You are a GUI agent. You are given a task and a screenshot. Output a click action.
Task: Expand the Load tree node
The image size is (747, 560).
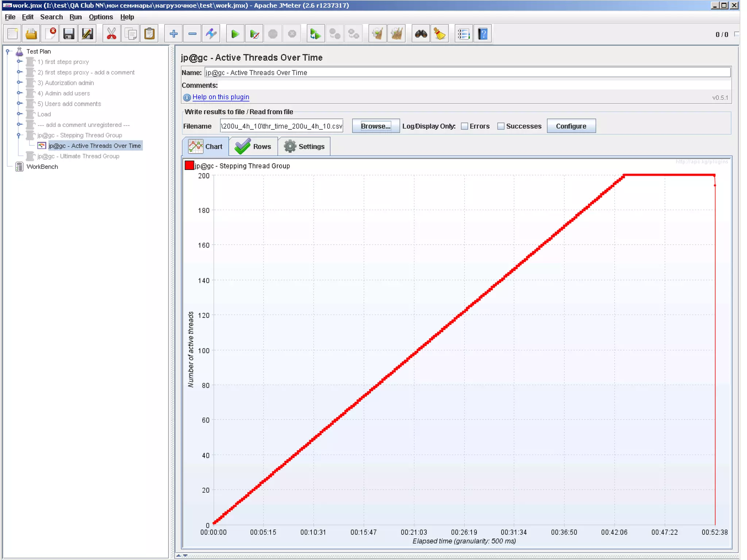click(19, 114)
